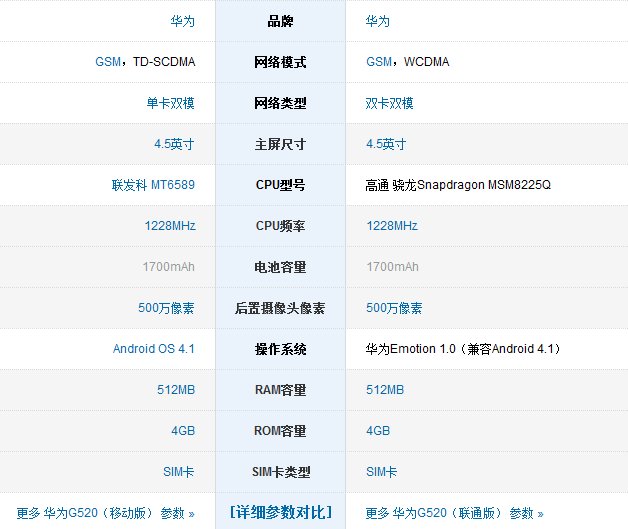Click the 后置摄像头像素 row label
This screenshot has height=529, width=628.
280,308
